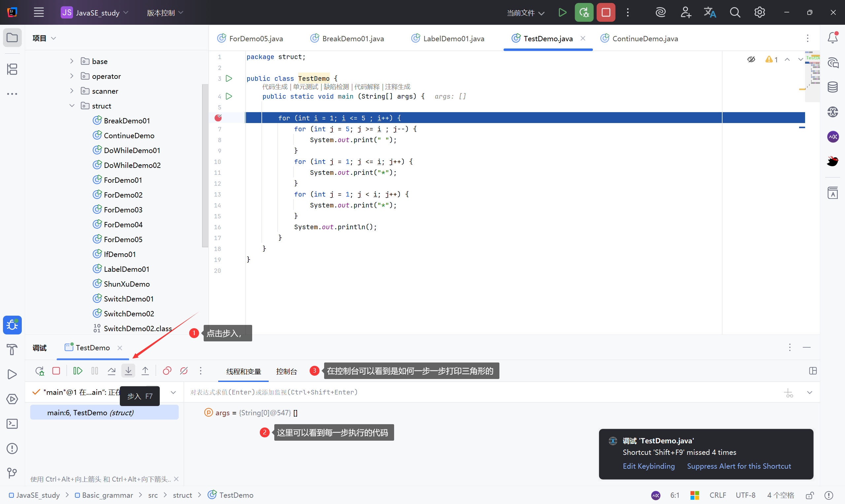This screenshot has height=504, width=845.
Task: Click the Step Over debug icon
Action: 112,370
